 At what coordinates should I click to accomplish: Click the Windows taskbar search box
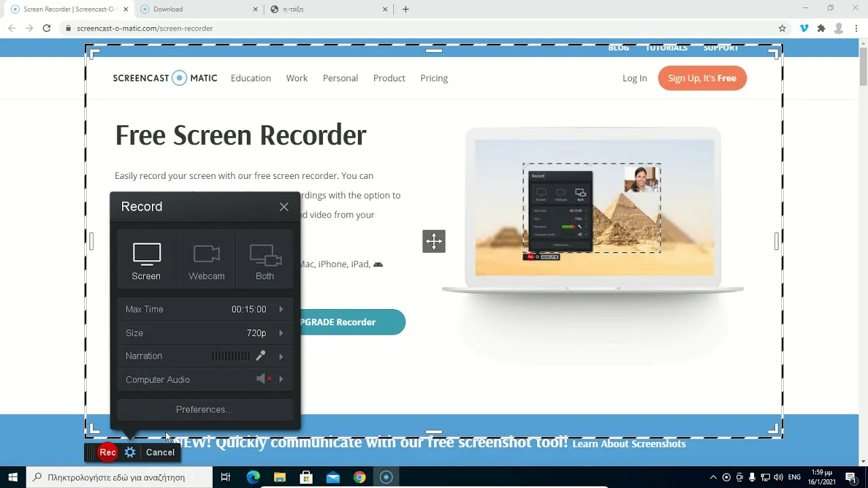click(119, 477)
